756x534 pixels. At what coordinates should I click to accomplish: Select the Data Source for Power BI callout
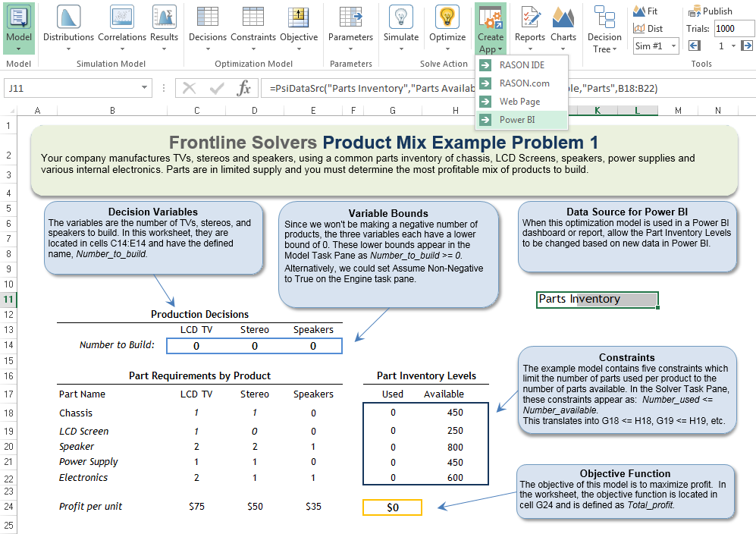point(627,237)
